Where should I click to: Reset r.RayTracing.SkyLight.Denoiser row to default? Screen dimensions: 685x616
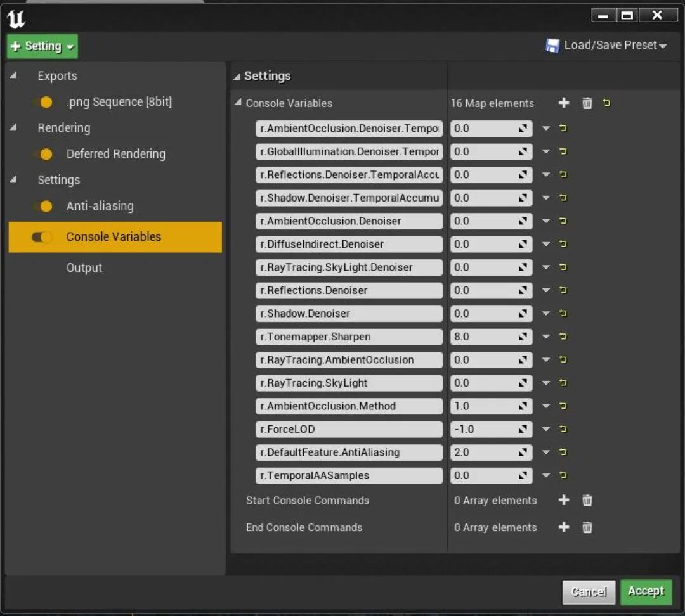pos(563,267)
